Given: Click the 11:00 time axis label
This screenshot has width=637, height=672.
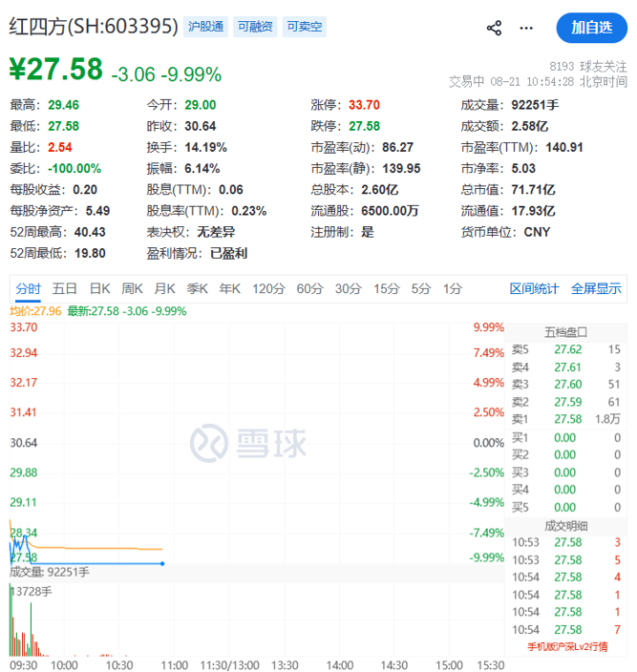Looking at the screenshot, I should tap(175, 665).
